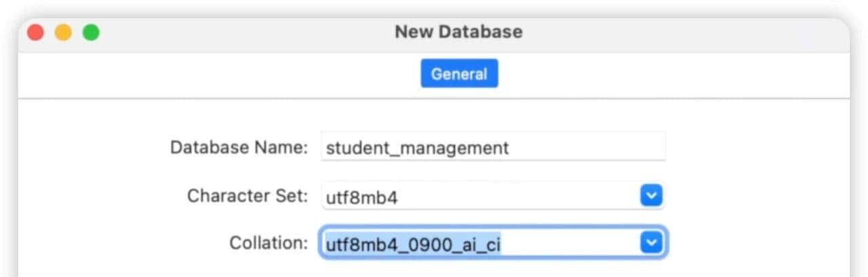
Task: Close the New Database window
Action: [x=35, y=33]
